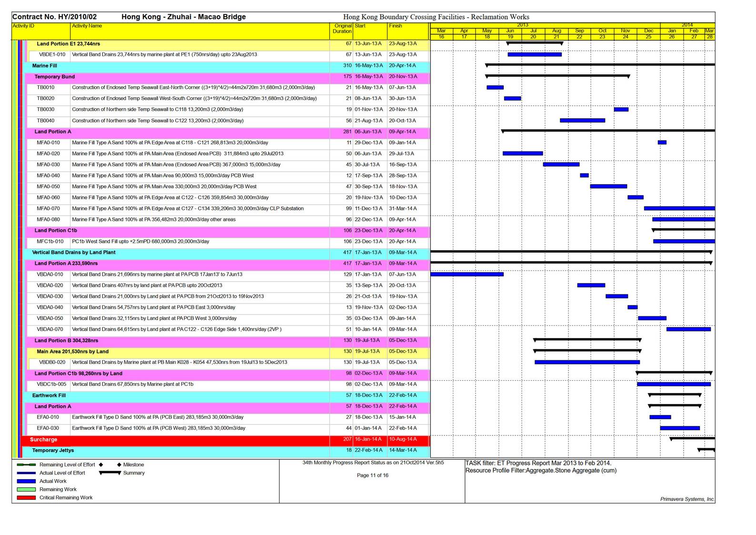
Task: Click the blue Gantt bar for MFA0-040
Action: (585, 175)
